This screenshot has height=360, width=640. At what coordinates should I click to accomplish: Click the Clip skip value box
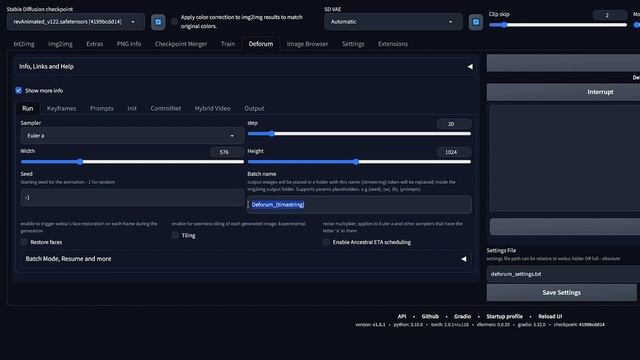point(609,15)
